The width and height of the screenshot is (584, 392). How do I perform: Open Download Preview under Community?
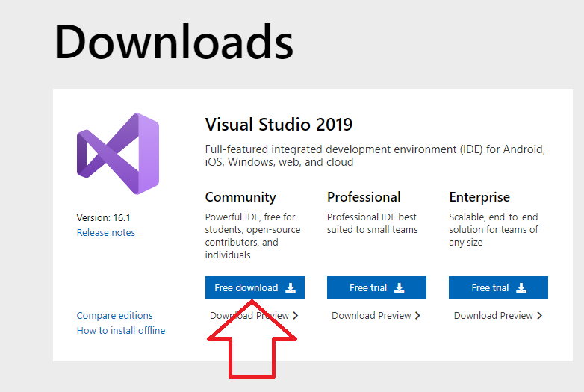(x=254, y=315)
